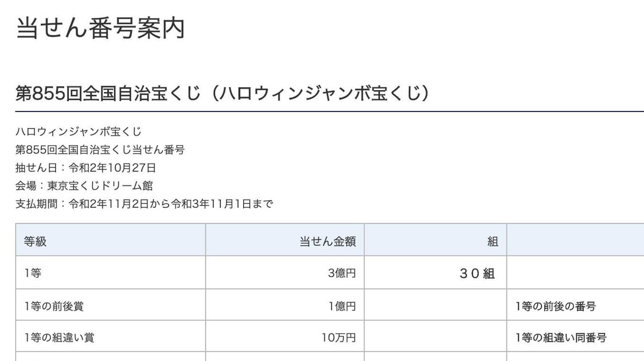This screenshot has width=644, height=361.
Task: Click the 組 column header
Action: [x=493, y=241]
